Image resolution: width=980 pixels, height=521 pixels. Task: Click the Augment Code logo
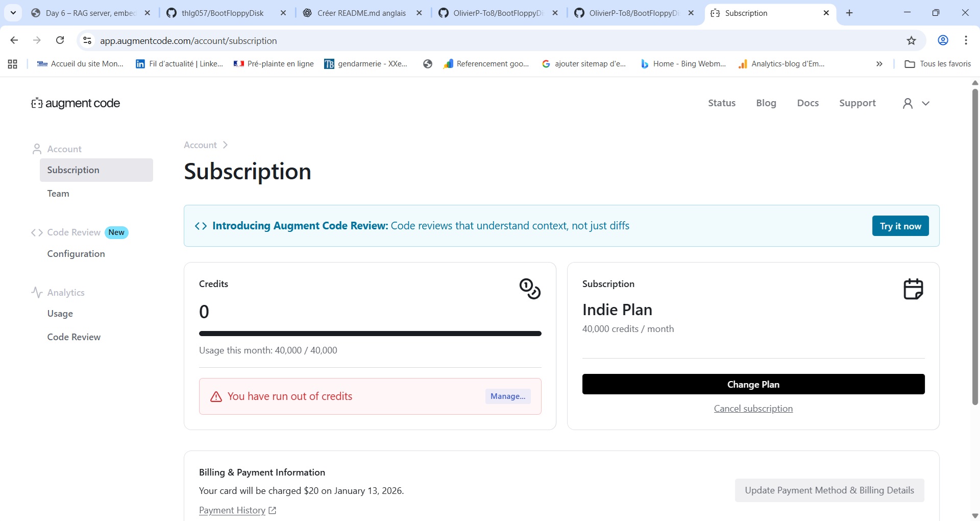click(76, 103)
